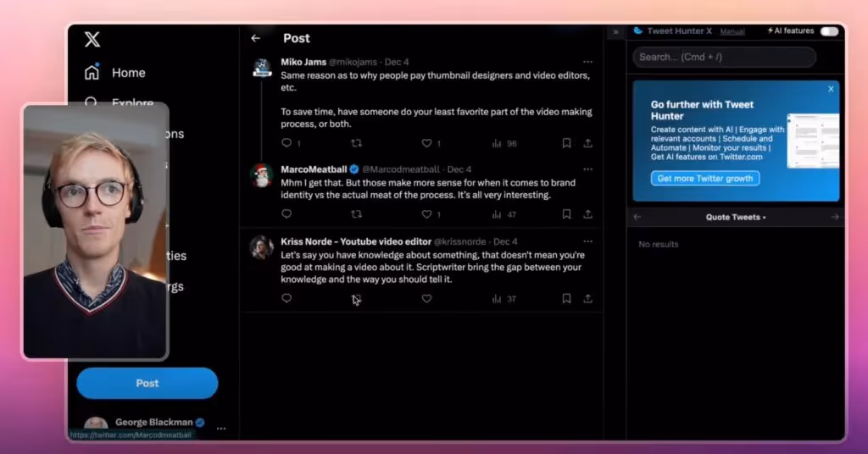Go to next Tweet Hunter section arrow
Viewport: 868px width, 454px height.
pyautogui.click(x=835, y=217)
